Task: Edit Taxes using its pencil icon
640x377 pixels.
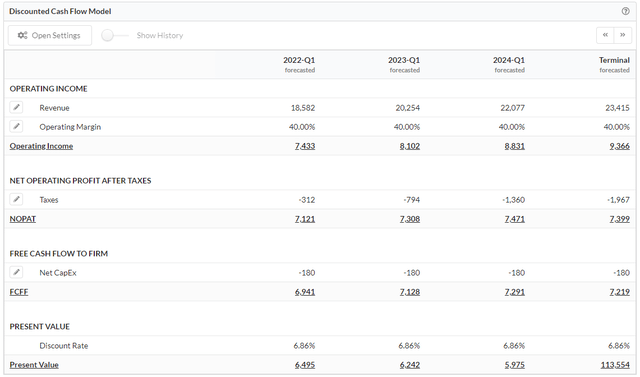Action: coord(16,200)
